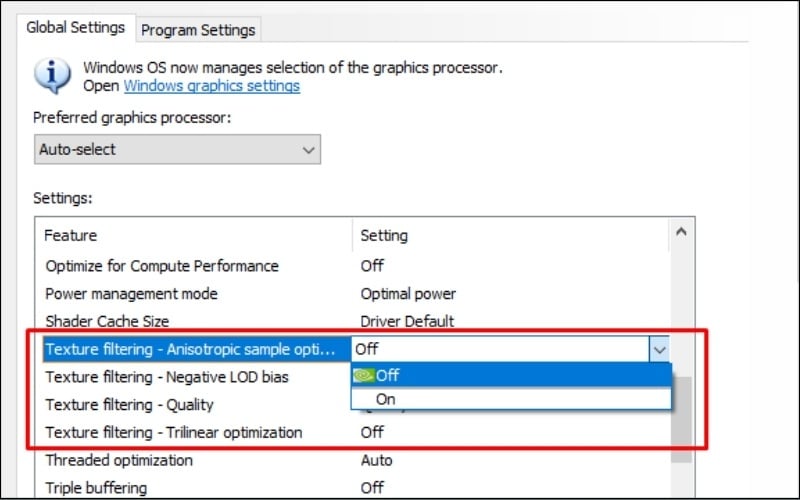Select Texture filtering - Trilinear optimization row
The image size is (800, 500).
coord(173,433)
